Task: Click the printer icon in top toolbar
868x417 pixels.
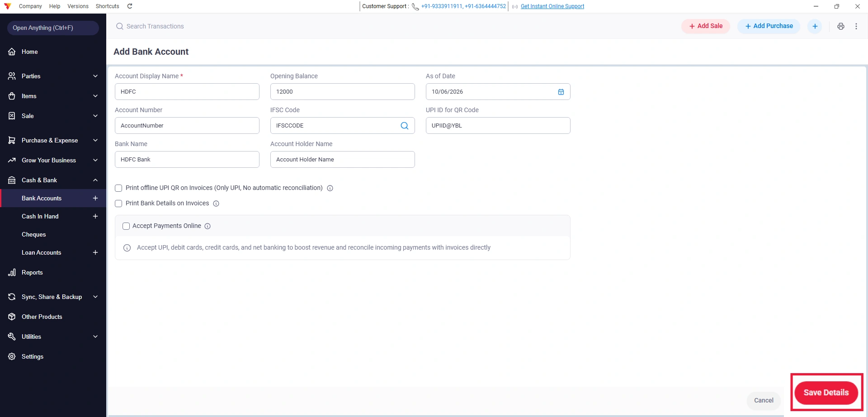Action: (841, 26)
